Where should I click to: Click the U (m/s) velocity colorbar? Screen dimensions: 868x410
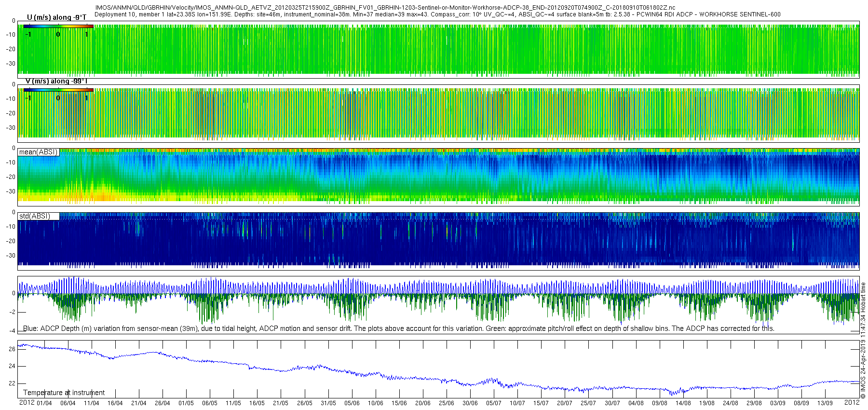(x=58, y=26)
